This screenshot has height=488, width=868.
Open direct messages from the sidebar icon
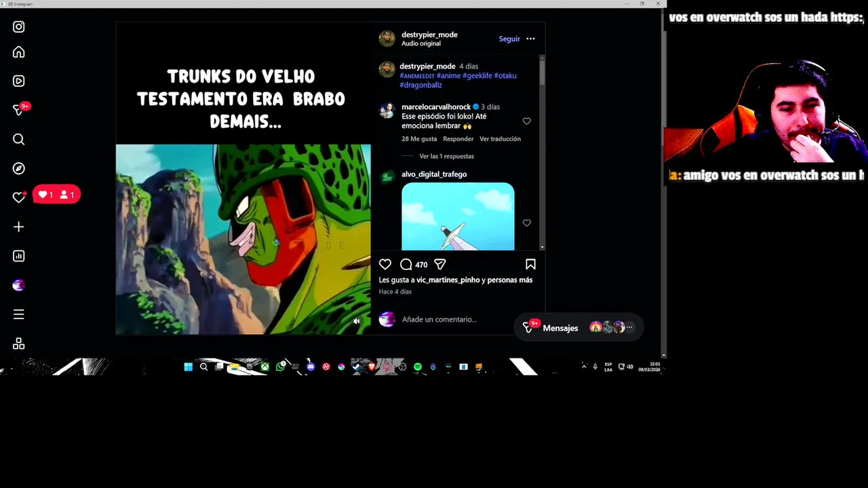(19, 110)
